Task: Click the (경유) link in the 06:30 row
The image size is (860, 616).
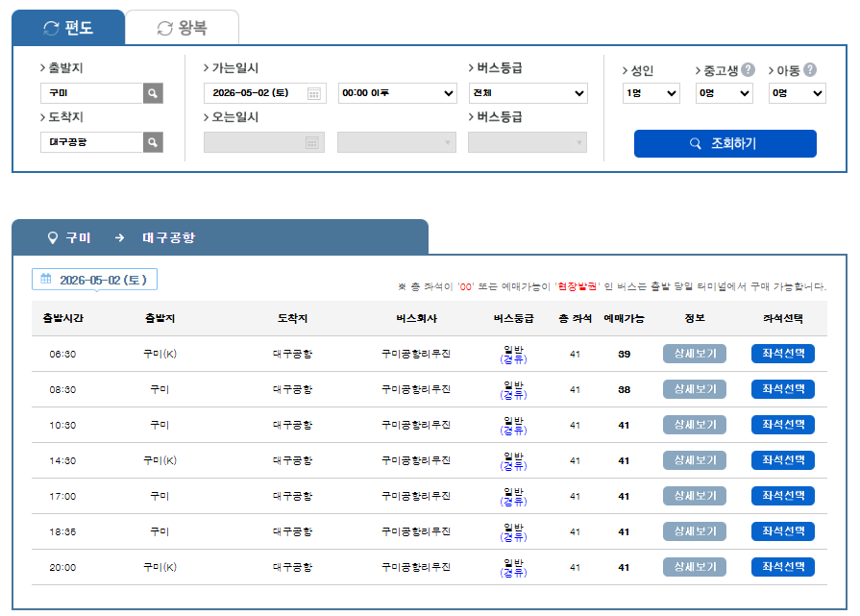Action: [x=513, y=359]
